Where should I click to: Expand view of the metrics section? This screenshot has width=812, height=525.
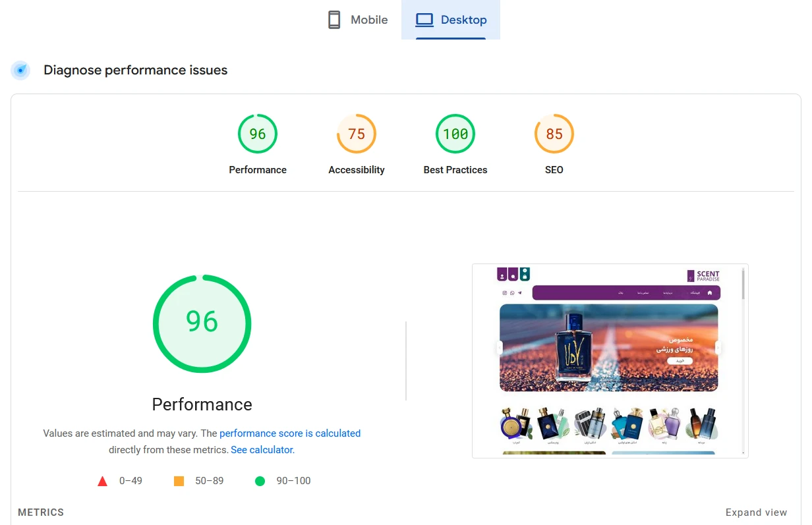[x=756, y=512]
